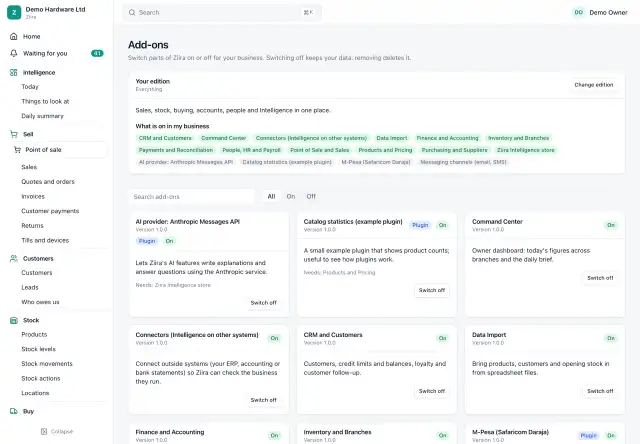Image resolution: width=640 pixels, height=444 pixels.
Task: Click the Collapse sidebar label
Action: click(x=62, y=431)
